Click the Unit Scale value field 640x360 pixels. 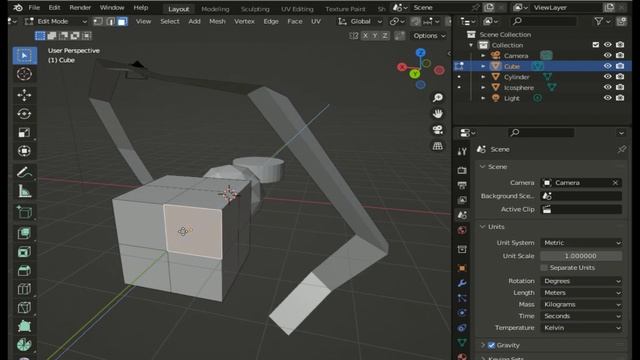(581, 256)
